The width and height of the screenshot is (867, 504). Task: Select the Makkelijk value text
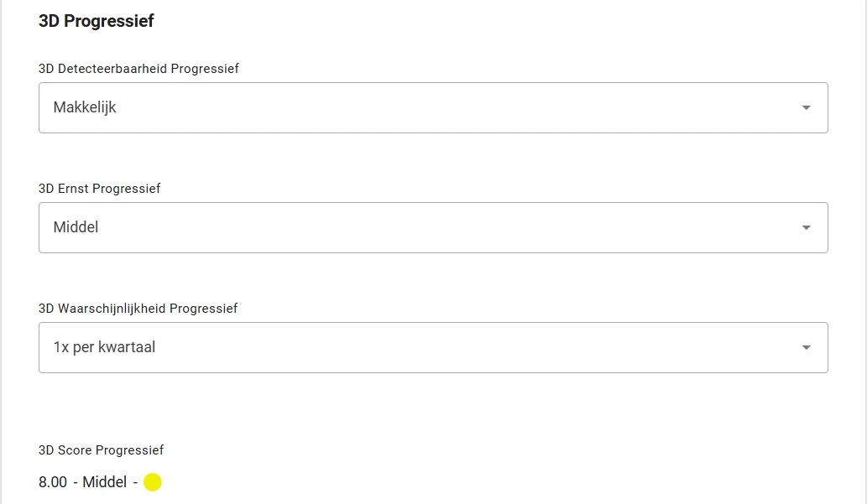coord(85,107)
